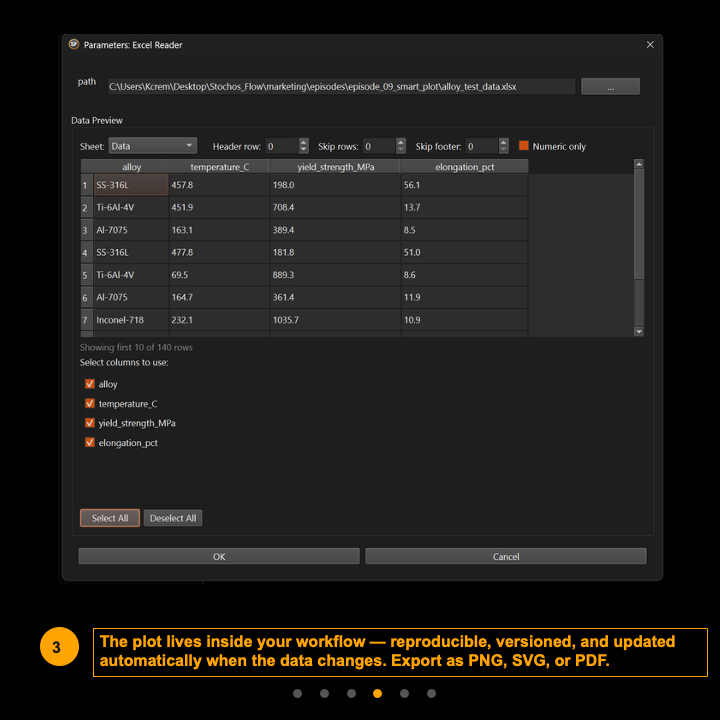Open the Sheet dropdown showing Data
The image size is (720, 720).
tap(152, 146)
